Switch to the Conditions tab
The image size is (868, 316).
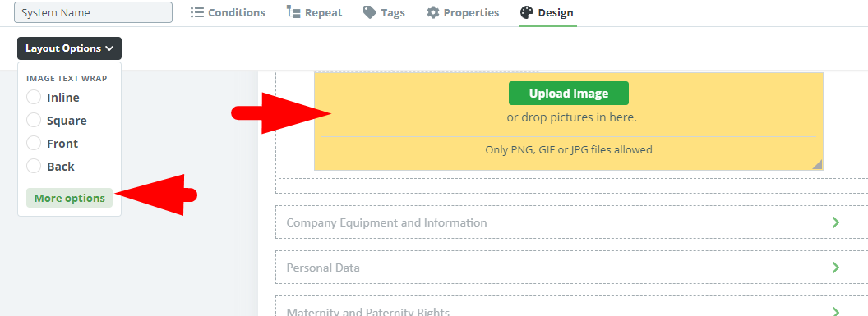228,12
